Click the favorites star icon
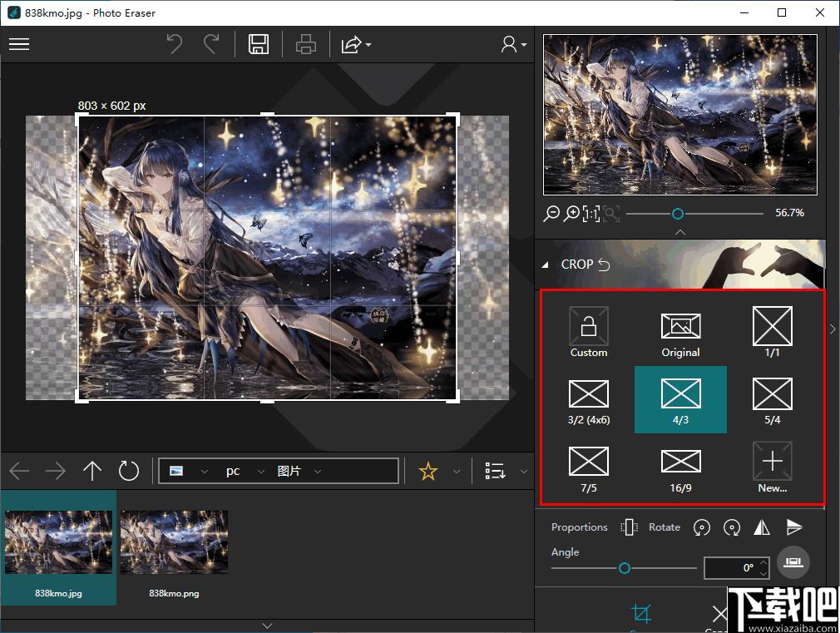The height and width of the screenshot is (633, 840). [x=428, y=471]
